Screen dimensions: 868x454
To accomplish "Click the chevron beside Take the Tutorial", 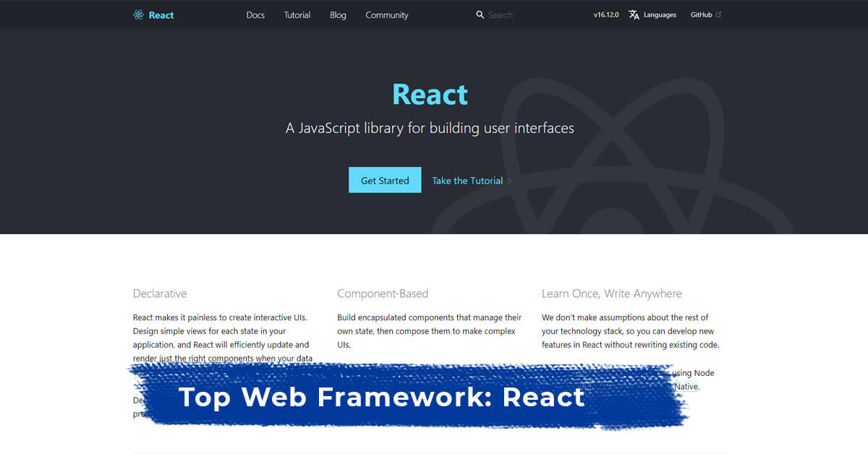I will (511, 180).
